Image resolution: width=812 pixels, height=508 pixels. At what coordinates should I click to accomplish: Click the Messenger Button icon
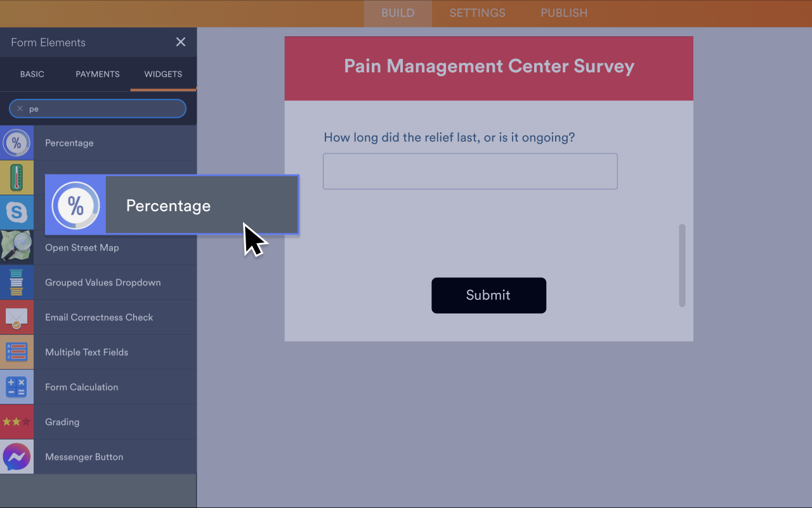coord(16,457)
